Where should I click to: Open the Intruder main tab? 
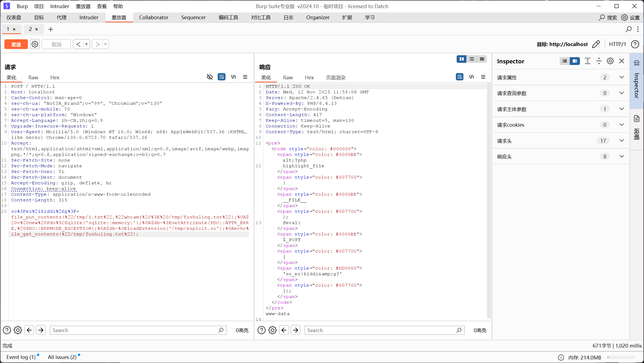(x=89, y=18)
